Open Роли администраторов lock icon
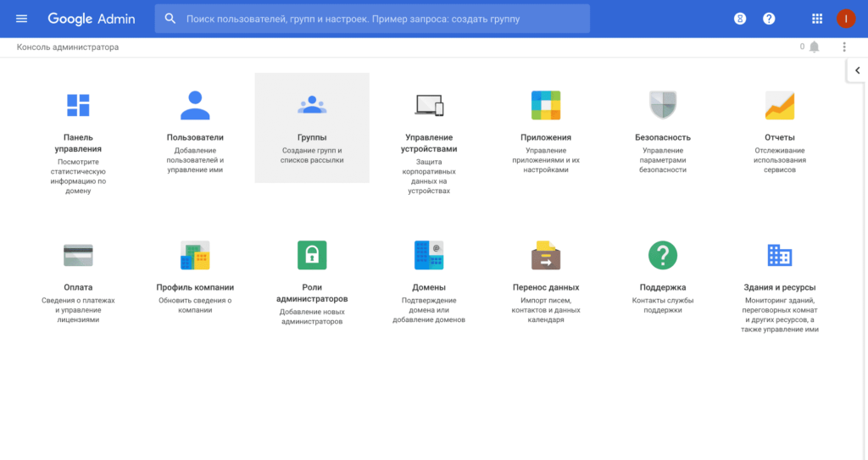The width and height of the screenshot is (868, 460). point(312,255)
